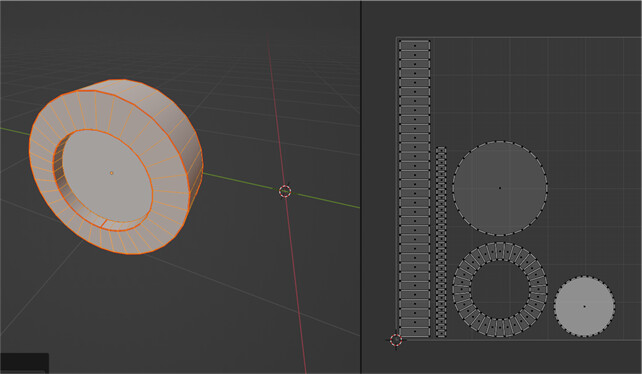This screenshot has width=642, height=374.
Task: Click the 2D cursor in the UV editor
Action: click(396, 340)
